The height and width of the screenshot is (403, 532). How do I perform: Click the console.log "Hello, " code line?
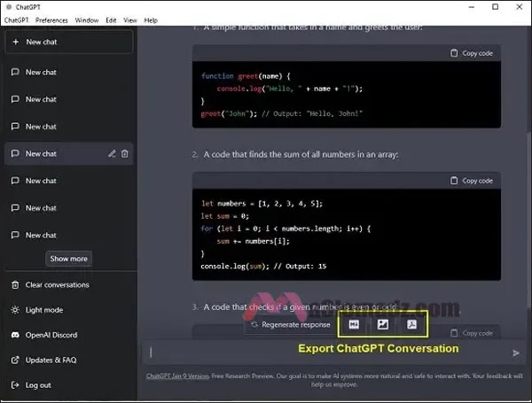[x=290, y=89]
